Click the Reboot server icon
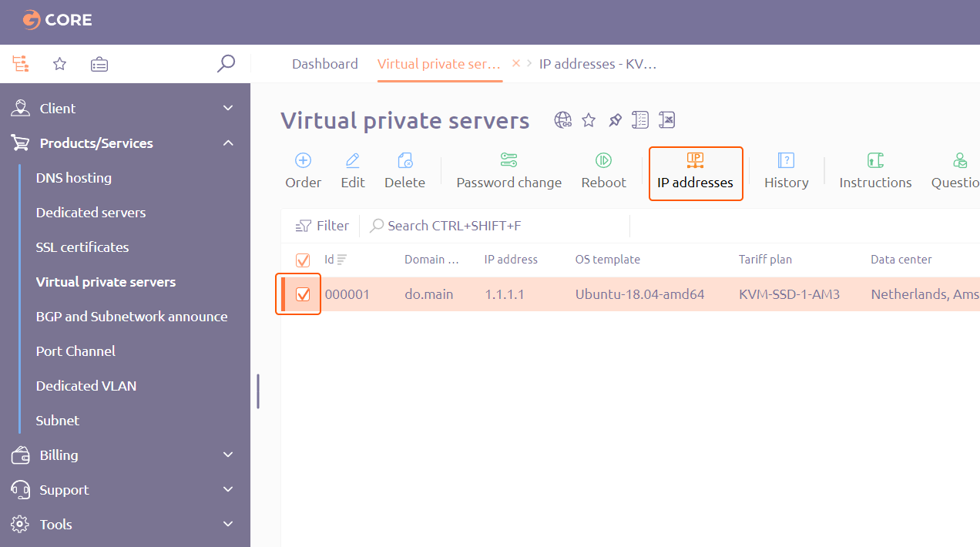Image resolution: width=980 pixels, height=547 pixels. pyautogui.click(x=603, y=171)
